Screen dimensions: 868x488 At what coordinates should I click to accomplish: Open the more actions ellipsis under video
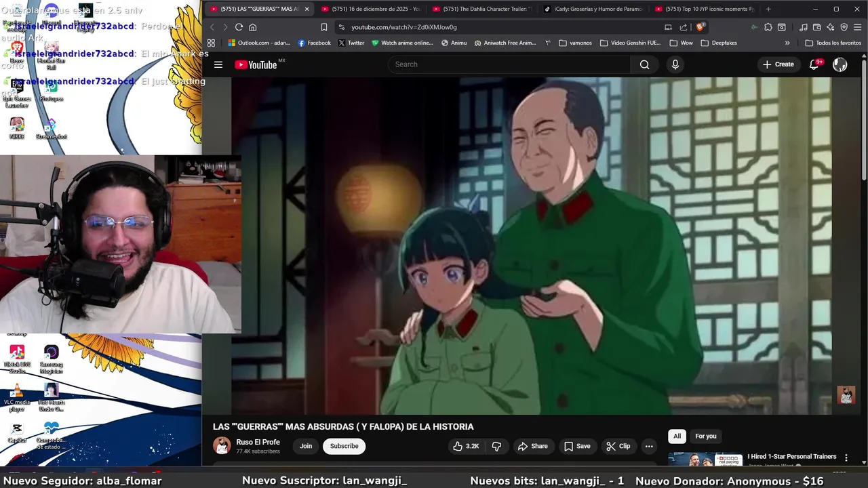(x=649, y=446)
